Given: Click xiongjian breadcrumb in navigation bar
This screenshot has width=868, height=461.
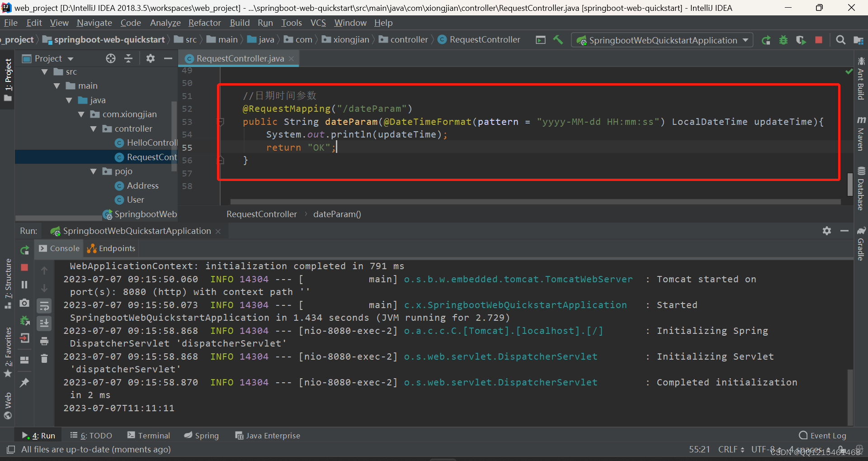Looking at the screenshot, I should pos(345,40).
